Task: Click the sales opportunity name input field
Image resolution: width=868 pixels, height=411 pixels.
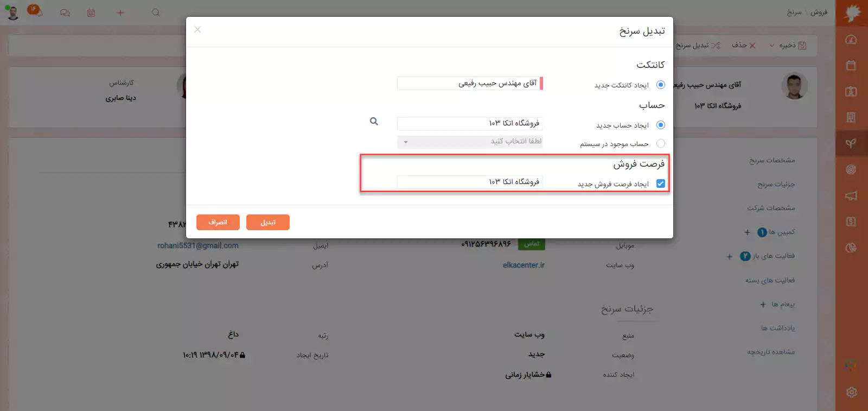Action: tap(470, 182)
